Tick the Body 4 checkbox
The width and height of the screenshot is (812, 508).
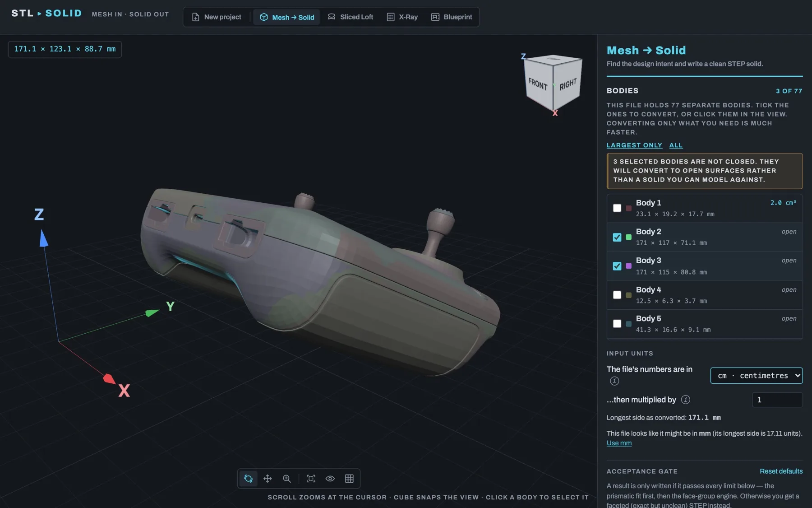(x=617, y=295)
